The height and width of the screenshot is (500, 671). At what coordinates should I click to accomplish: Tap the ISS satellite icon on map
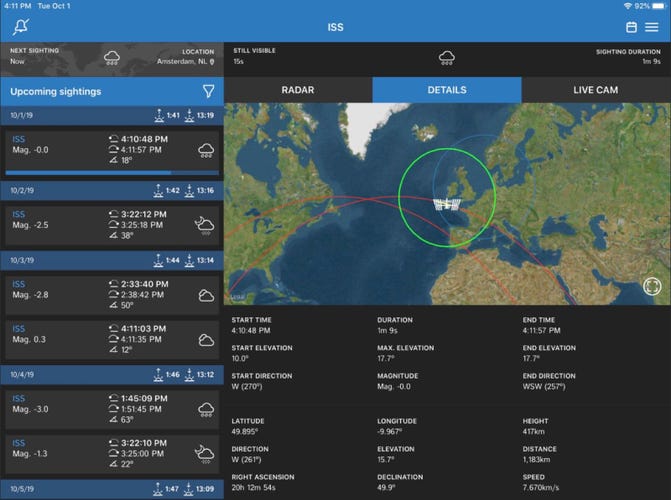coord(447,204)
